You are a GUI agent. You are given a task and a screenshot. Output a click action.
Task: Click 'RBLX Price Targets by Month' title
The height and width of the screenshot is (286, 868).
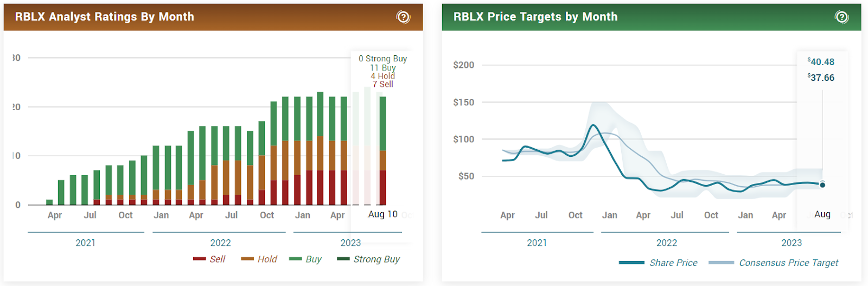[x=535, y=17]
